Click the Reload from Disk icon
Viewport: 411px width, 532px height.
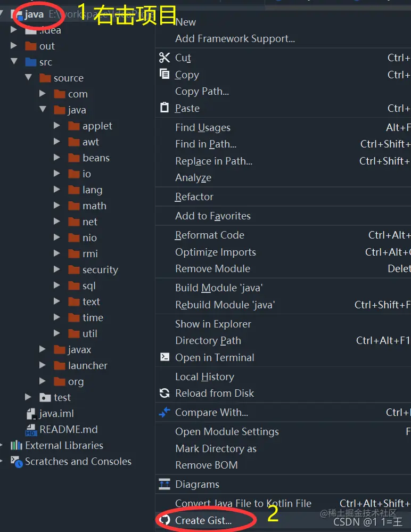[x=165, y=393]
